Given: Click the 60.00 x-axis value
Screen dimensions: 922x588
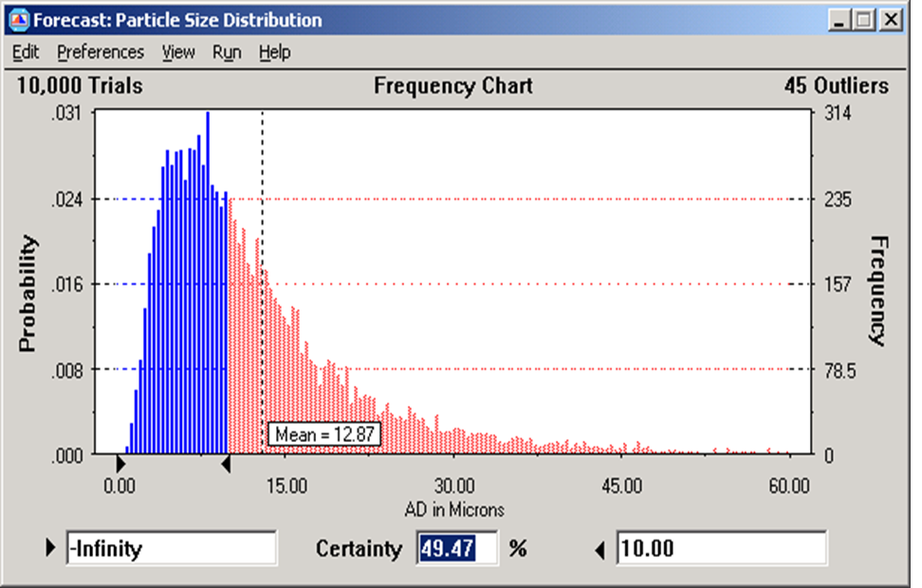Looking at the screenshot, I should pos(789,487).
